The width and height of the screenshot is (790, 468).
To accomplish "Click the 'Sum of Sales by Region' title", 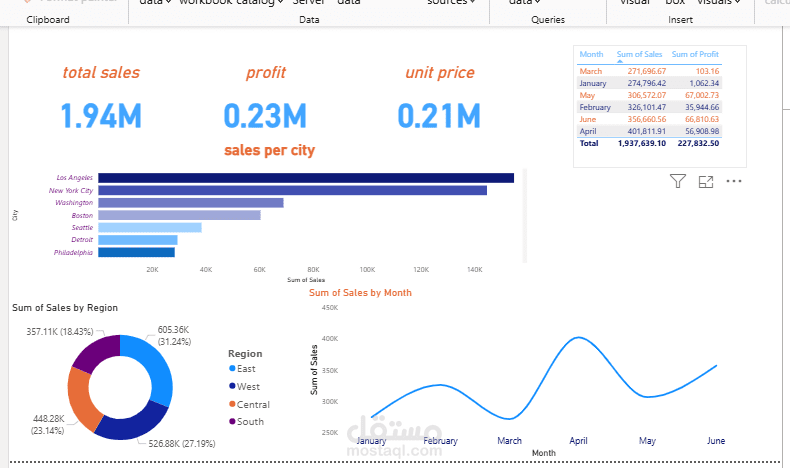I will [x=65, y=308].
